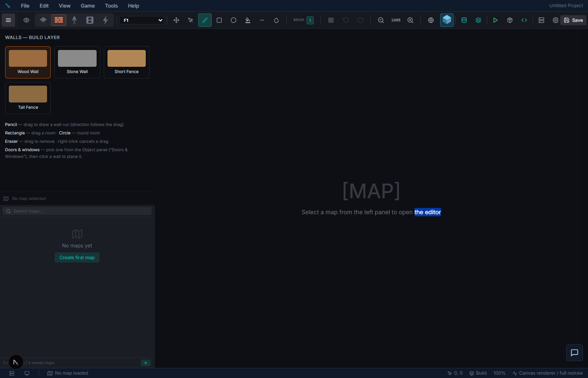Screen dimensions: 588x378
Task: Select the Stone Wall swatch
Action: (77, 62)
